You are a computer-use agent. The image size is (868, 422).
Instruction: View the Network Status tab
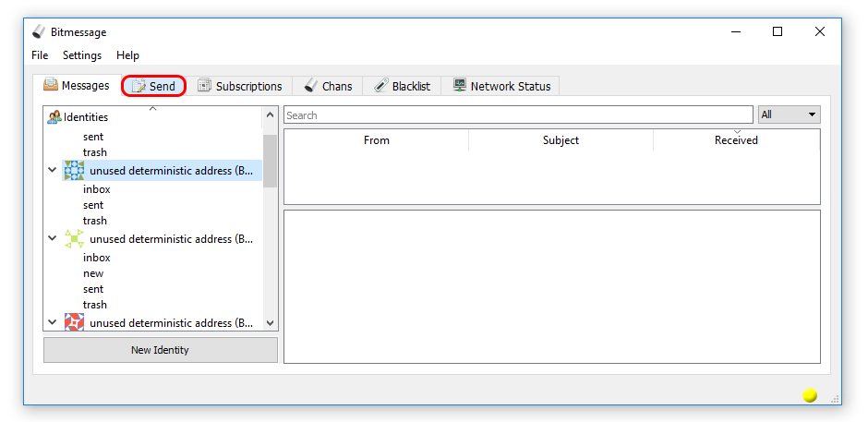coord(501,87)
